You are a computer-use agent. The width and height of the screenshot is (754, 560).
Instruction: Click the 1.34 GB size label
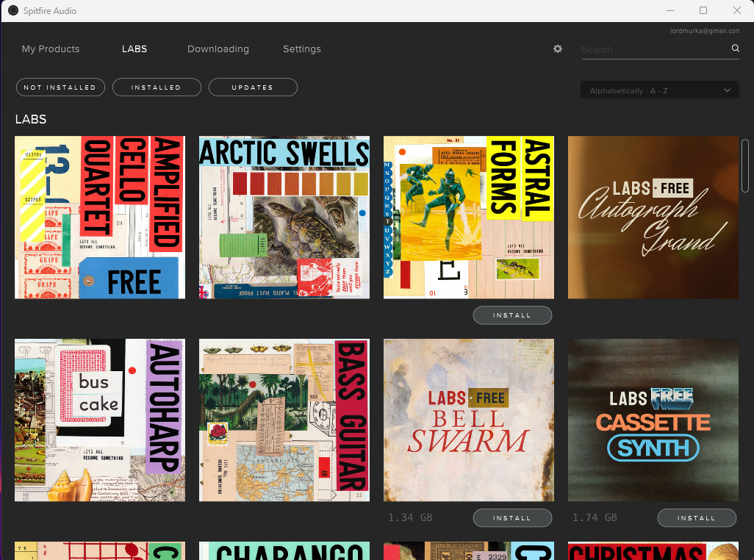click(x=410, y=517)
